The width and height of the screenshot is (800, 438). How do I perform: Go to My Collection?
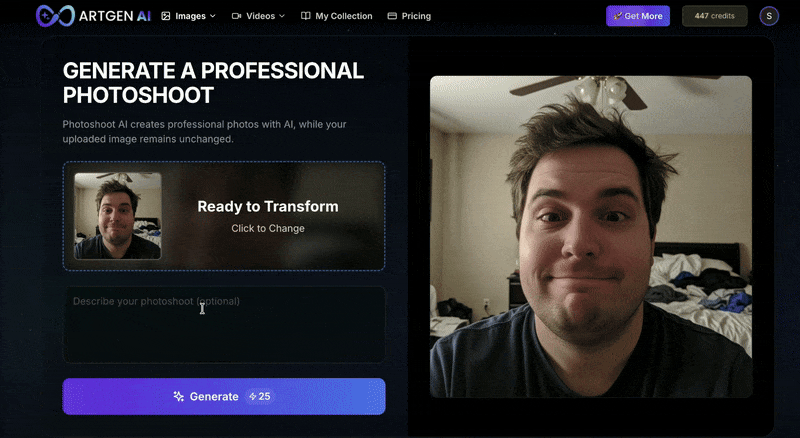coord(337,16)
